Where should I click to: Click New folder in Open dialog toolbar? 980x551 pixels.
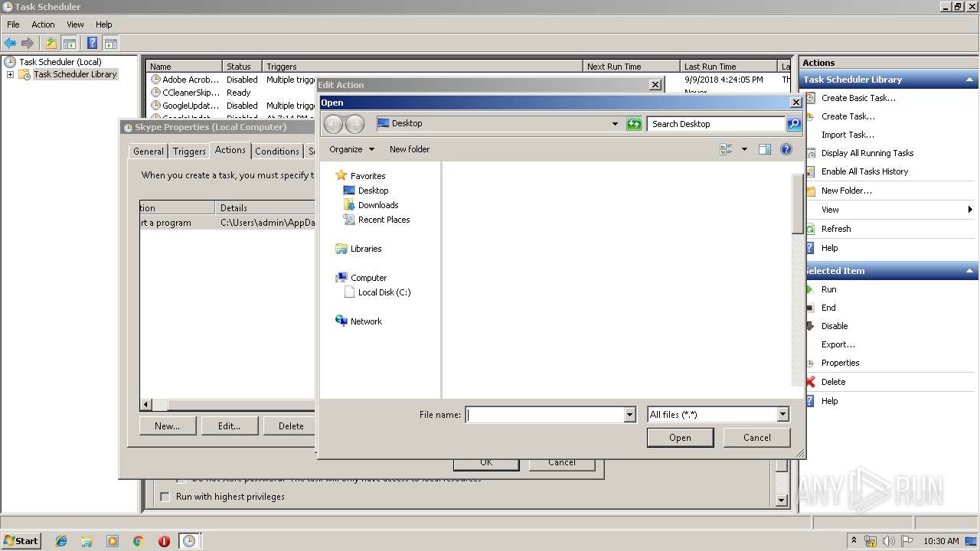click(410, 149)
